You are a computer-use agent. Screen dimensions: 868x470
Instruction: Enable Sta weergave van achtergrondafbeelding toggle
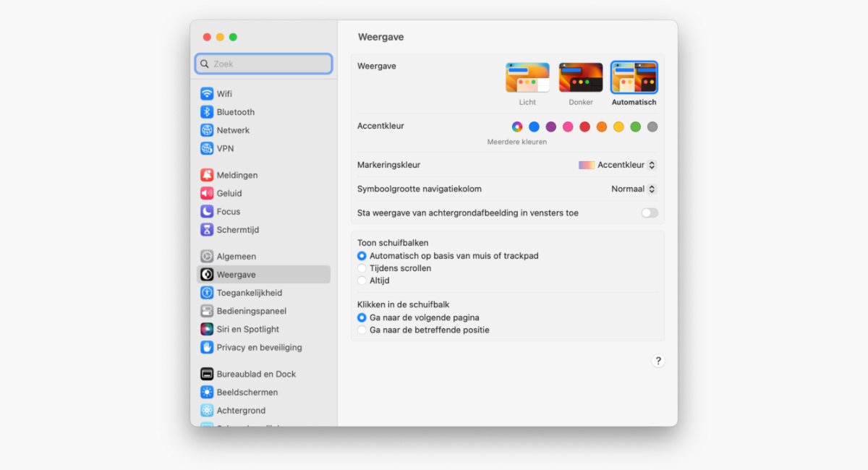coord(649,213)
